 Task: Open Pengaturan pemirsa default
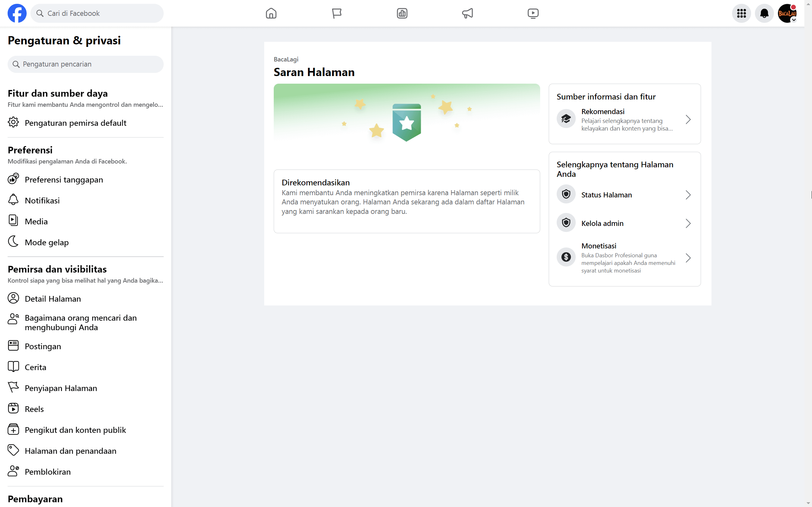75,123
